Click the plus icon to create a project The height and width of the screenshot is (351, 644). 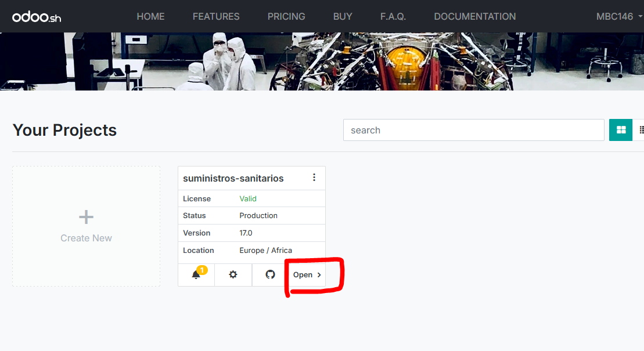click(x=86, y=218)
